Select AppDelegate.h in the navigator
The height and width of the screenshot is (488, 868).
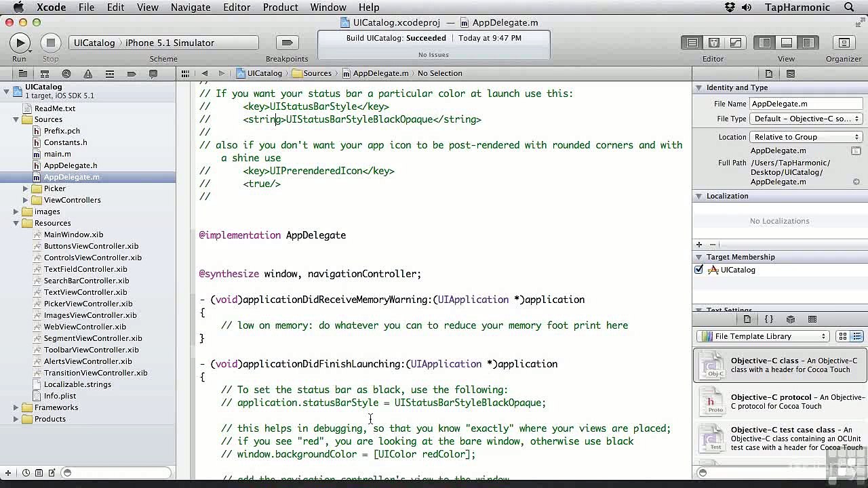[71, 165]
